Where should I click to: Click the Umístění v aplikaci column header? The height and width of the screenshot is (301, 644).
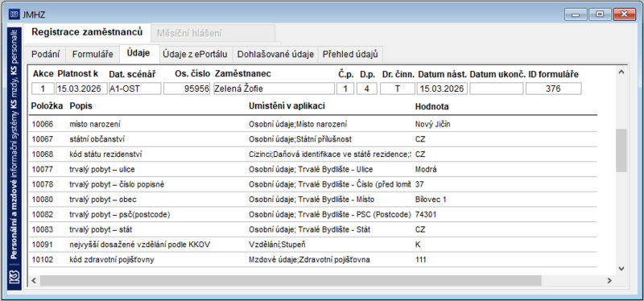(x=287, y=106)
